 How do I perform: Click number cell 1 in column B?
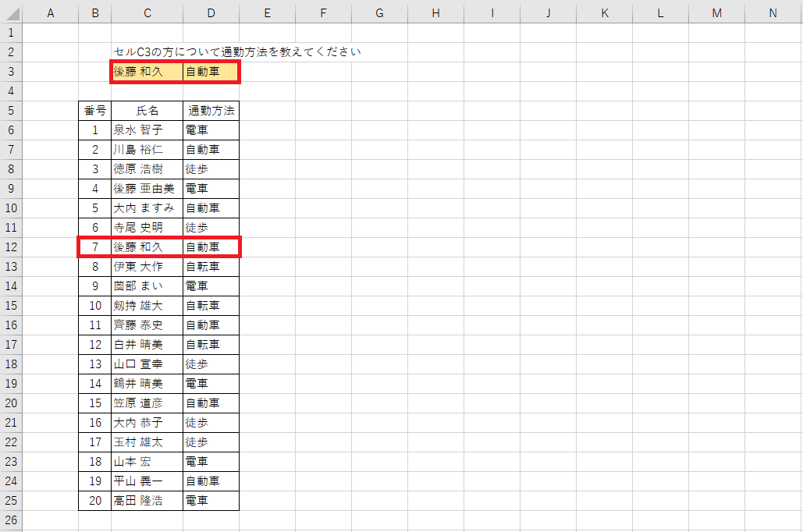pyautogui.click(x=94, y=130)
